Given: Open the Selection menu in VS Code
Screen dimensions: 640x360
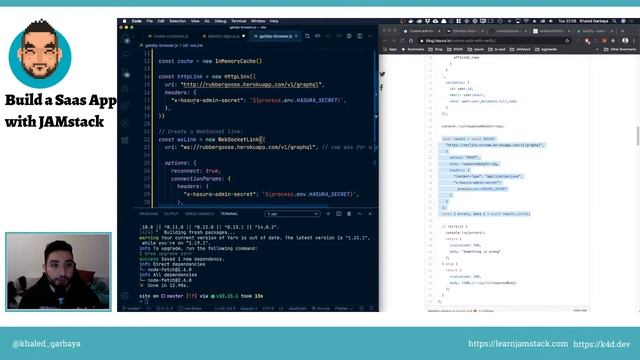Looking at the screenshot, I should click(x=178, y=21).
